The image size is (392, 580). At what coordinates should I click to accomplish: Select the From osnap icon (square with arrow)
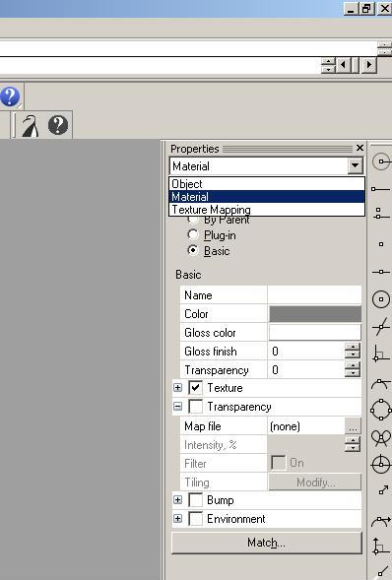[383, 490]
